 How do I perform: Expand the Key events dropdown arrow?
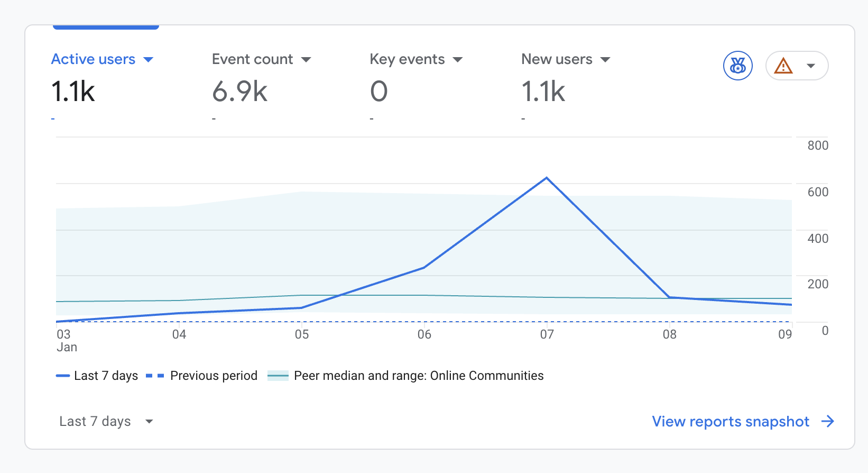pos(458,60)
